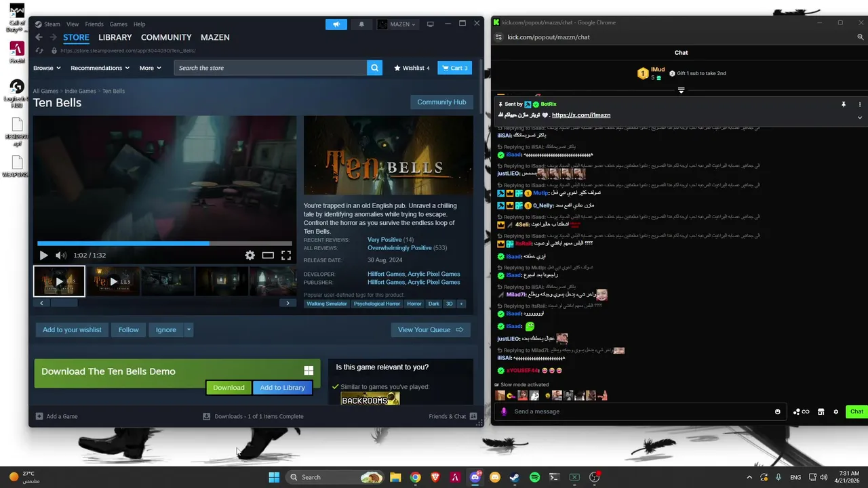Seek on the trailer progress bar

[x=165, y=243]
